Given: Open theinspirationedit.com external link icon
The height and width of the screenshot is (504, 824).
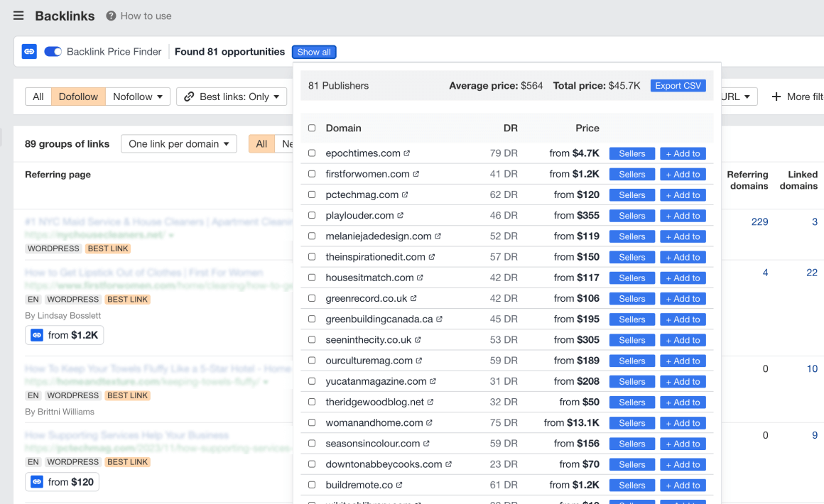Looking at the screenshot, I should coord(432,257).
